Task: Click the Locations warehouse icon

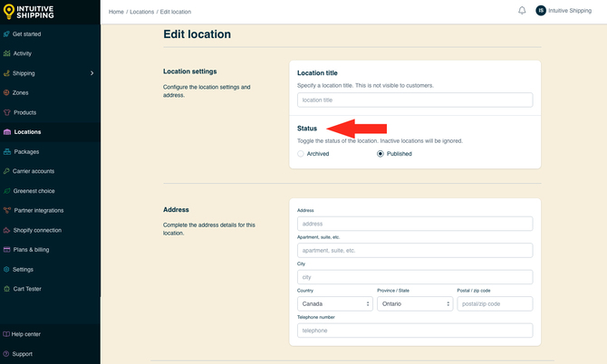Action: point(7,132)
